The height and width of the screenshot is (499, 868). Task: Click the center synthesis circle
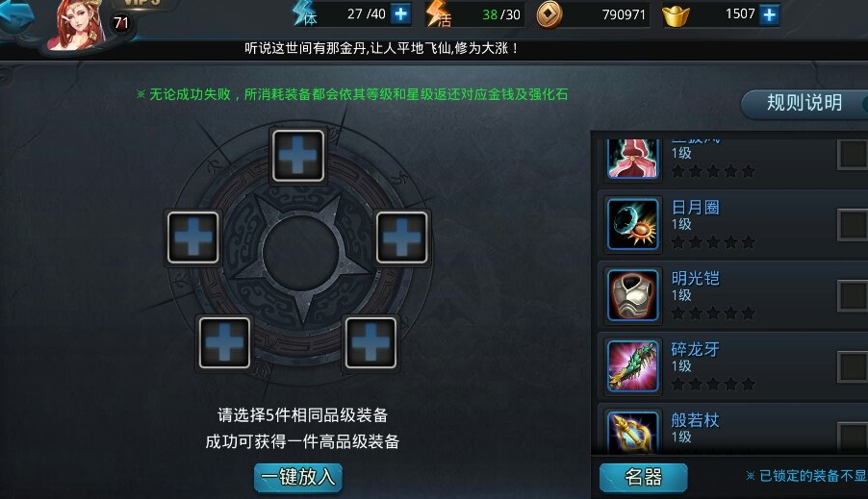pos(300,252)
